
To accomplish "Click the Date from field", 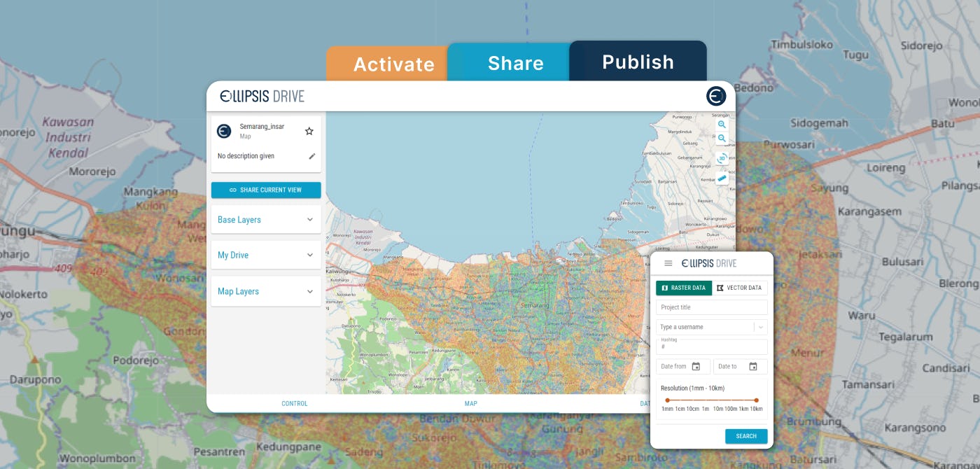I will point(683,366).
